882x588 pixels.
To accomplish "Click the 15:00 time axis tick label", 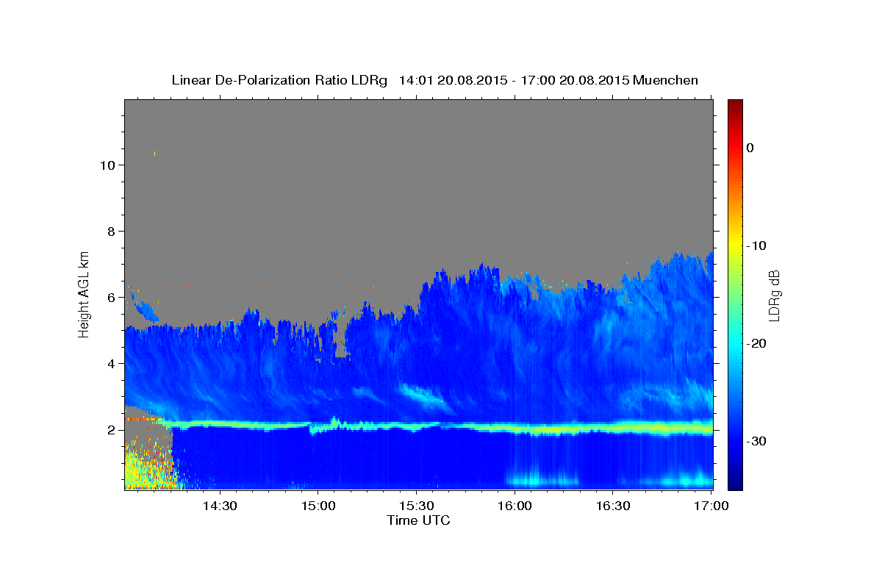I will tap(318, 506).
